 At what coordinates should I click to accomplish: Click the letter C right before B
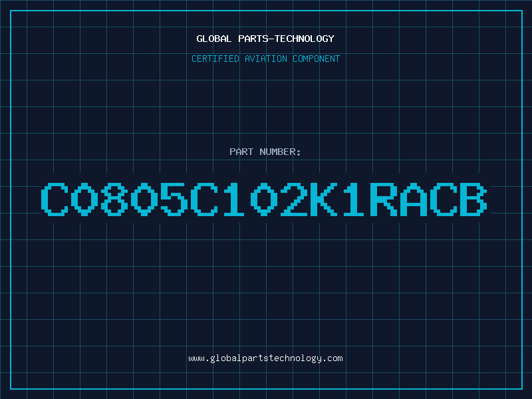[443, 199]
